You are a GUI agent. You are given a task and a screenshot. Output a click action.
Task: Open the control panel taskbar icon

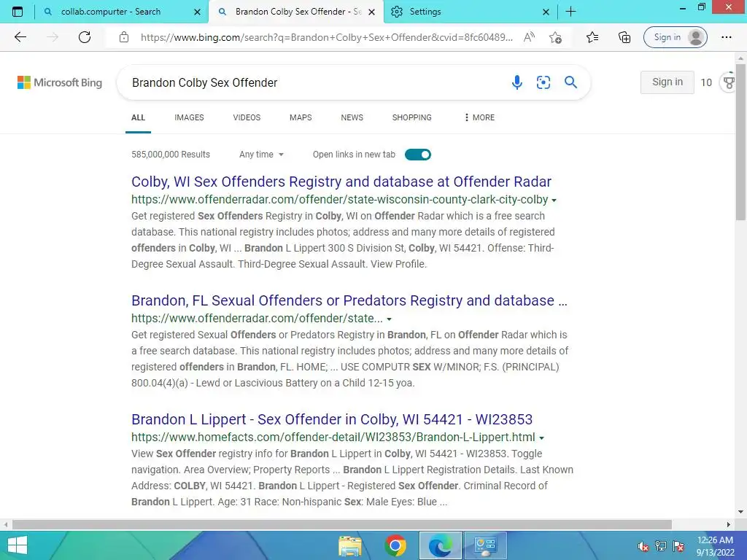pos(485,545)
